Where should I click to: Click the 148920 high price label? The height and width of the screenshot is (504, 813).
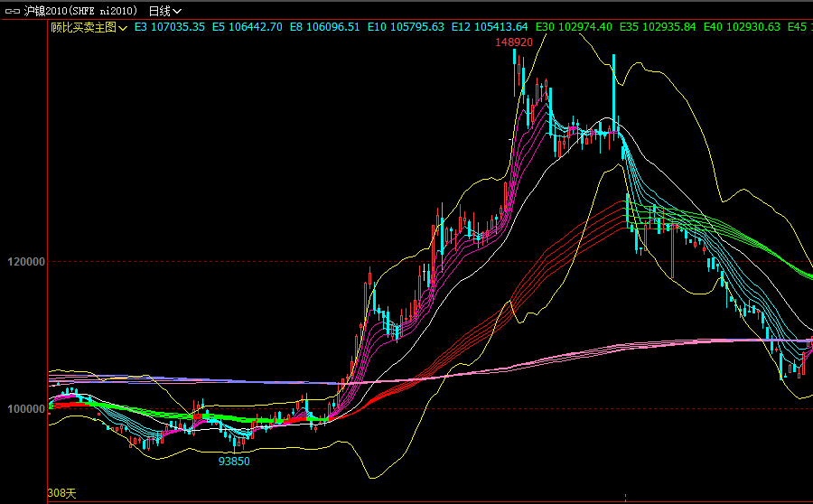[x=514, y=42]
